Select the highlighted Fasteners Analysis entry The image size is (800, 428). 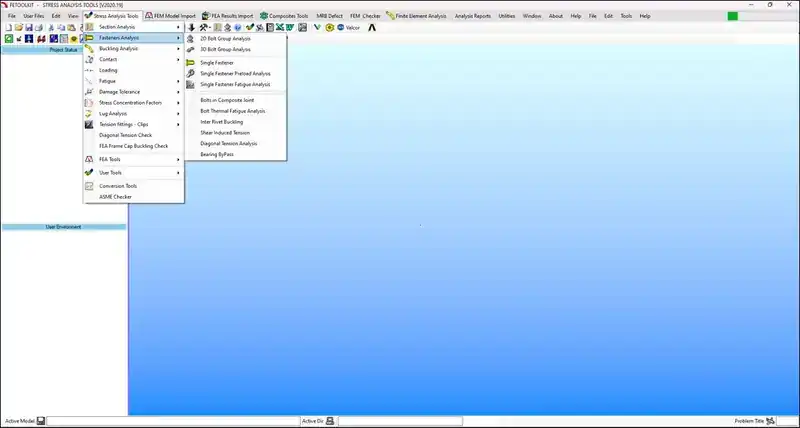tap(134, 38)
